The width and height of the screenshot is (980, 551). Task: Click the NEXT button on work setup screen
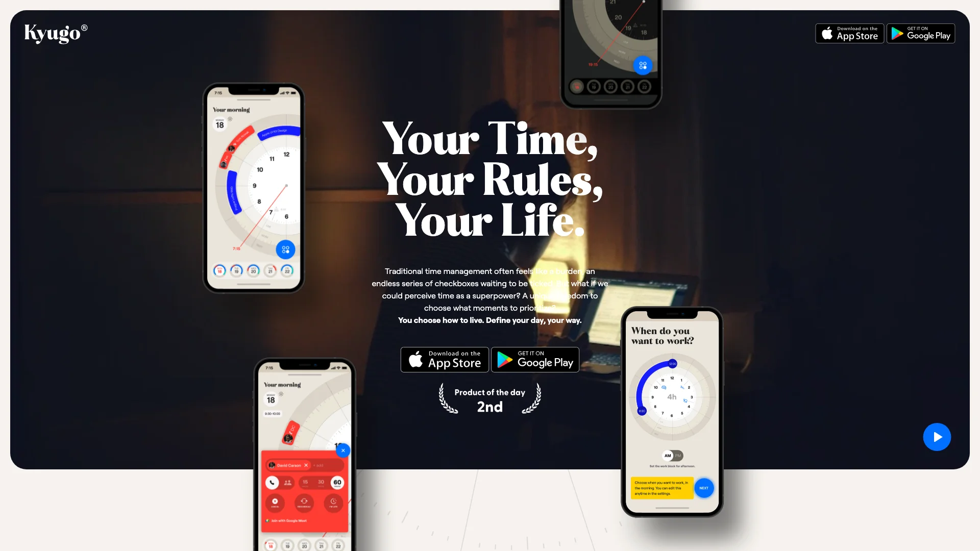click(704, 487)
